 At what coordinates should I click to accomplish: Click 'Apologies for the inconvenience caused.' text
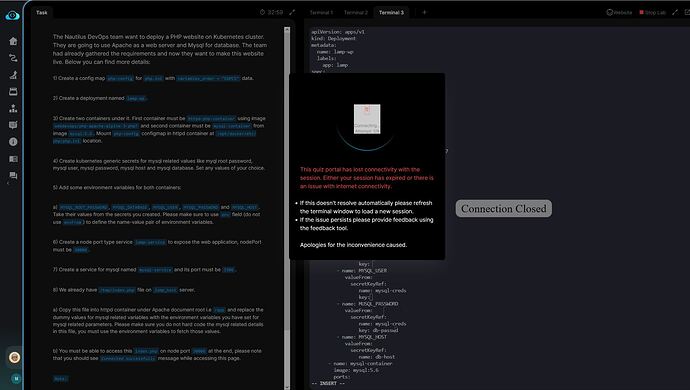coord(353,245)
